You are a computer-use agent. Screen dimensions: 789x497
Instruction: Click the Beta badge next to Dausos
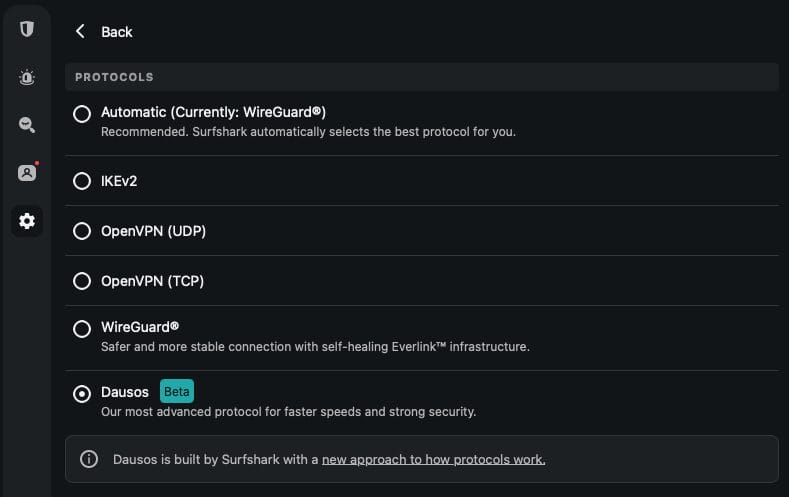[177, 391]
